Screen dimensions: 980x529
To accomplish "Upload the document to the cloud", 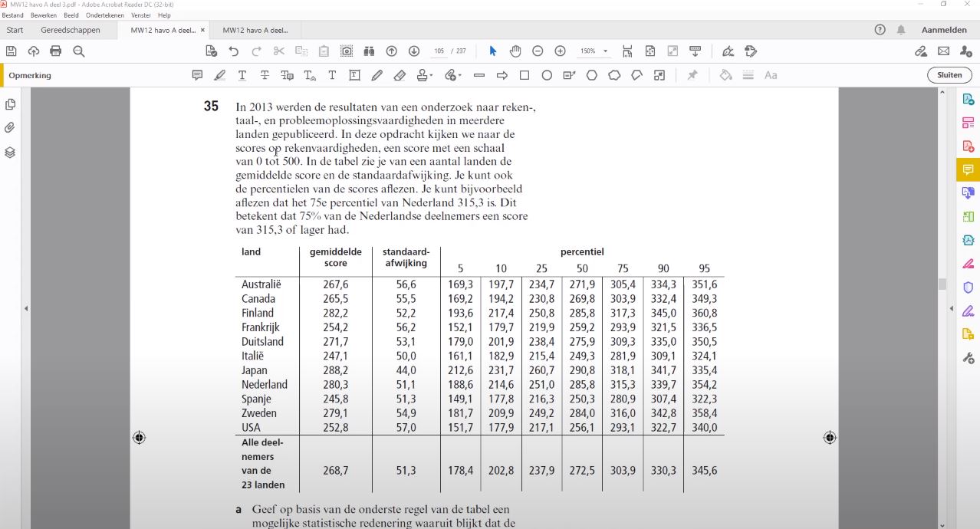I will [34, 51].
